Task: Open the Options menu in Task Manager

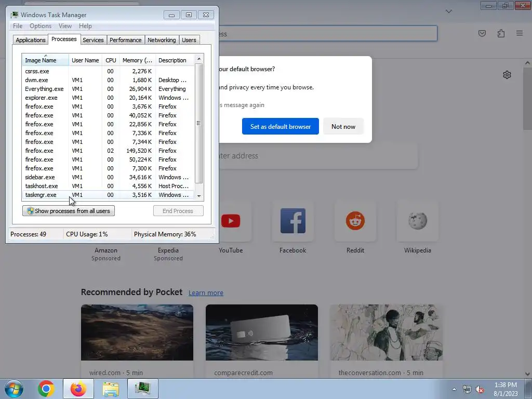Action: tap(41, 26)
